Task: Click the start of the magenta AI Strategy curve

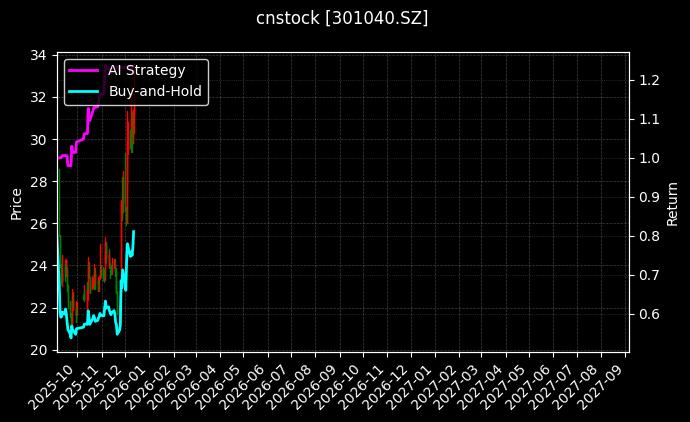Action: click(58, 158)
